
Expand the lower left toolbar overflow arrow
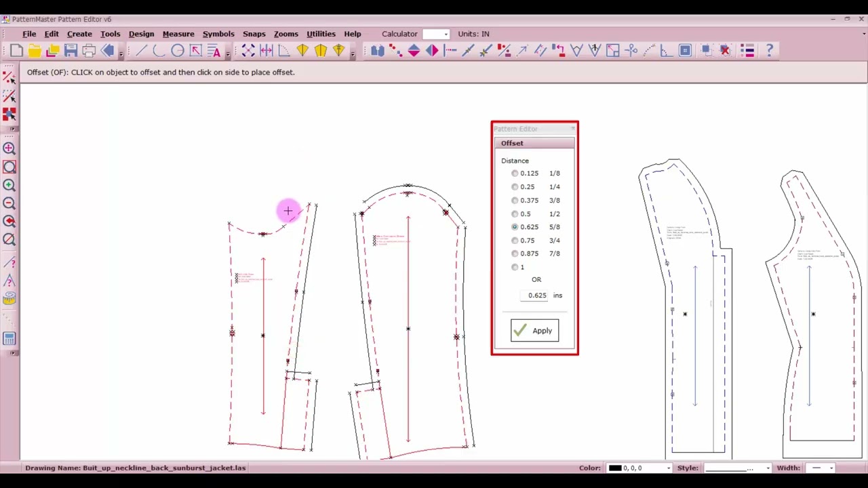click(x=12, y=352)
